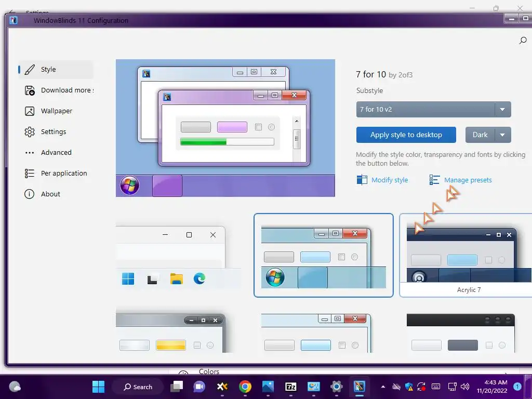The image size is (532, 399).
Task: Open the Modify style link
Action: (390, 180)
